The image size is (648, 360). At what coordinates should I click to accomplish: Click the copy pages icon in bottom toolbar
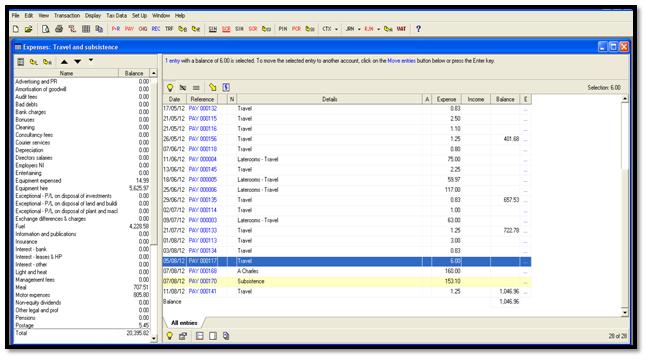pos(226,336)
